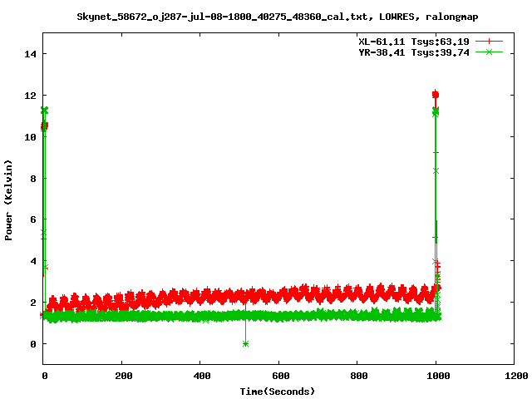Click the y-axis tick label 10
This screenshot has height=399, width=532.
tap(30, 136)
